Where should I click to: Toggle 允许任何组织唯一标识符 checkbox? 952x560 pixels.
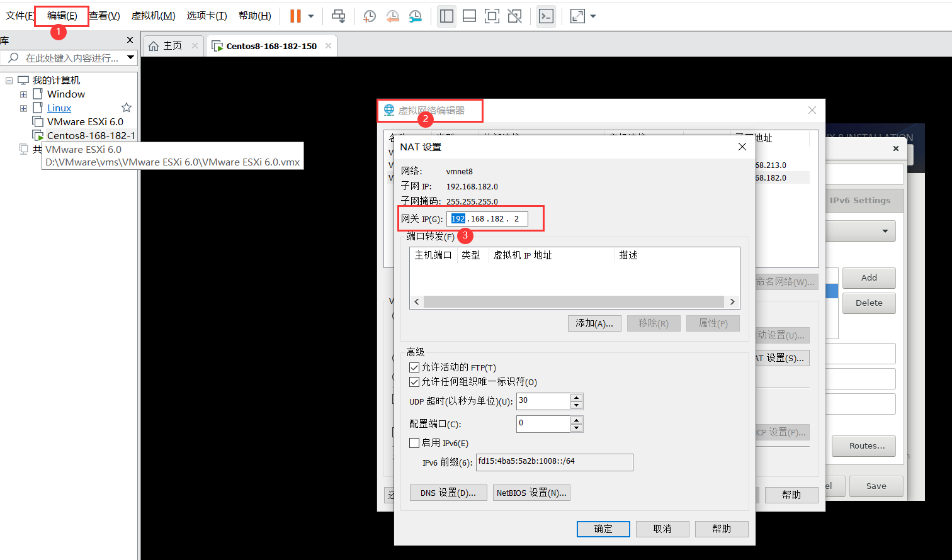[414, 382]
